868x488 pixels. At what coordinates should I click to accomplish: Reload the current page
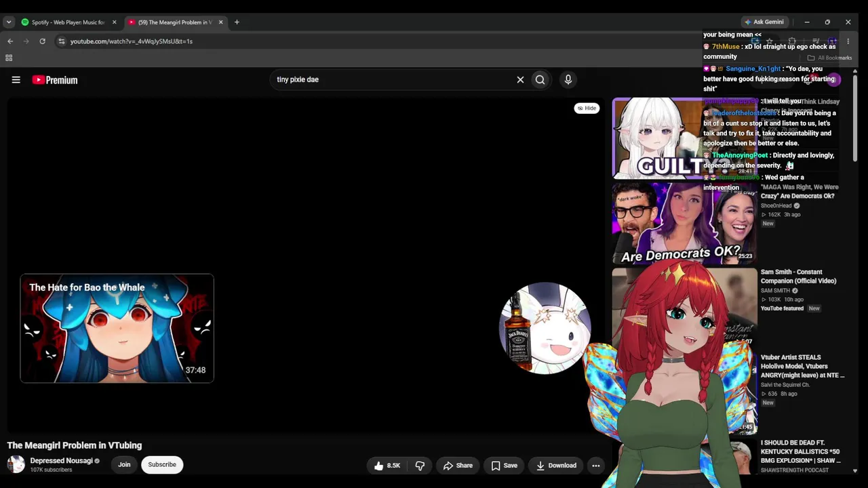[42, 41]
